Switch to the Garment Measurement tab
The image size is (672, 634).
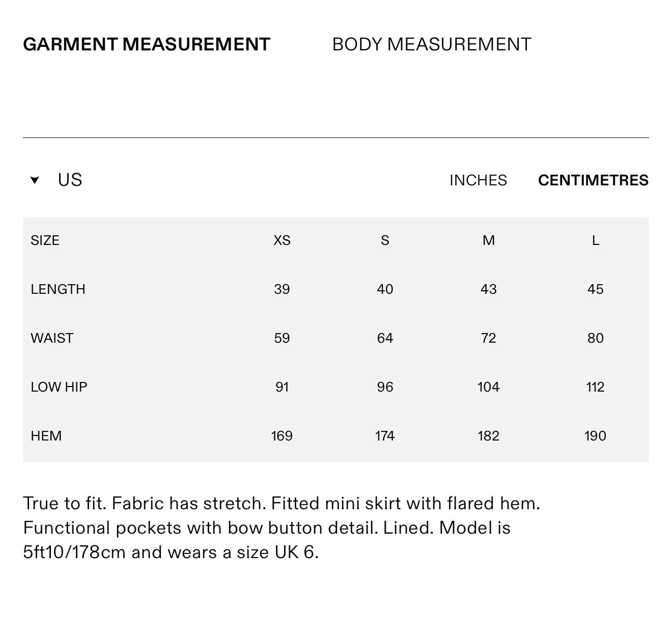147,44
